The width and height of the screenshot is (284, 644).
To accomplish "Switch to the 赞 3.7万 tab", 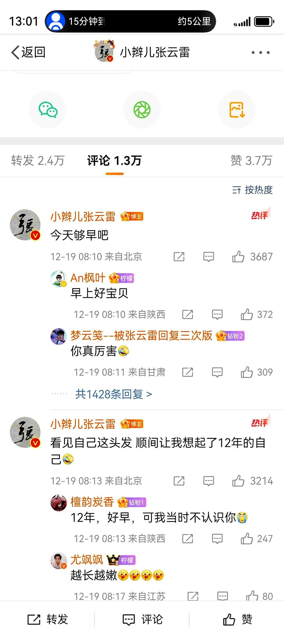I will click(x=251, y=160).
